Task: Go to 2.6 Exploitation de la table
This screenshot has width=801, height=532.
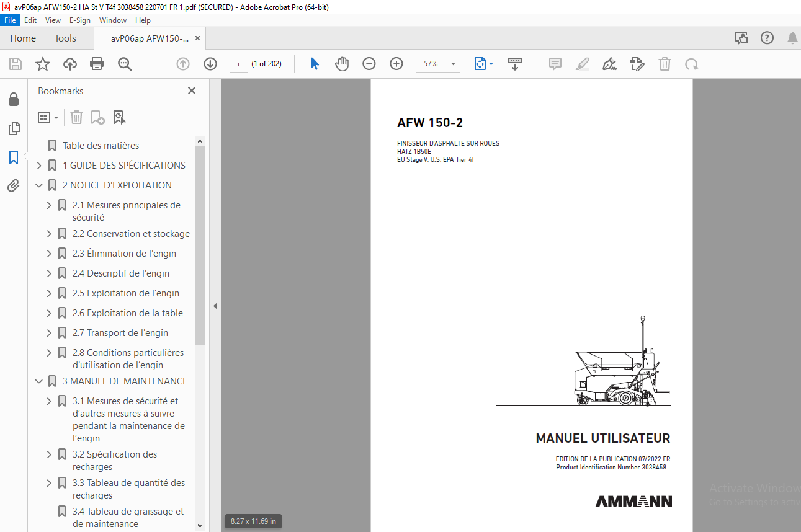Action: (x=128, y=313)
